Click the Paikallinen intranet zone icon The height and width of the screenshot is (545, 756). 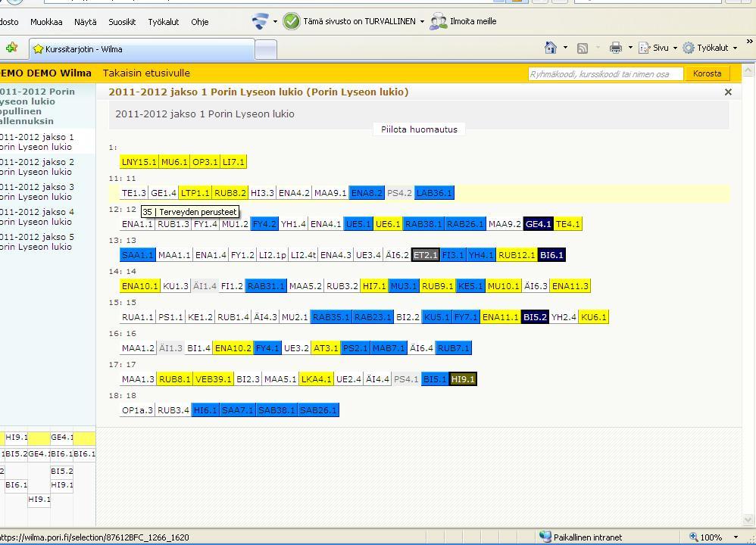point(545,537)
